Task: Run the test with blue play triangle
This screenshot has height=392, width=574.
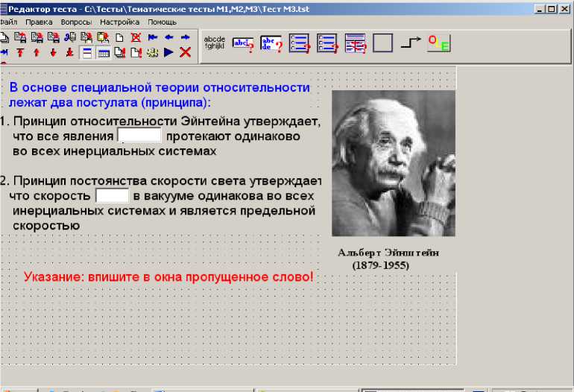Action: click(x=168, y=53)
